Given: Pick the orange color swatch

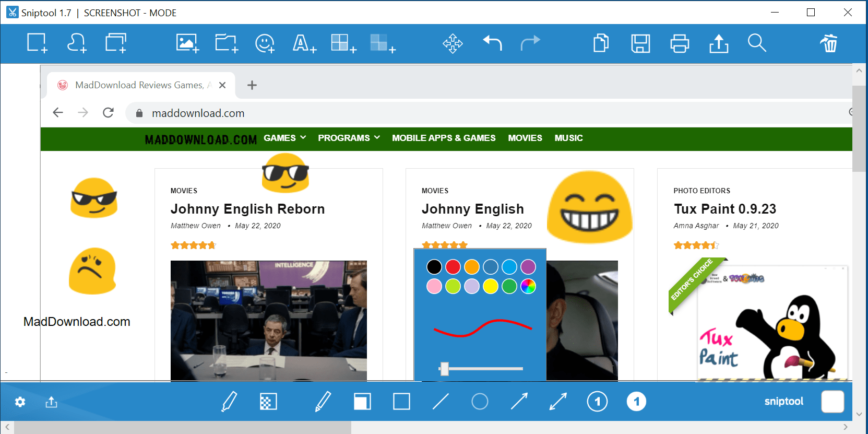Looking at the screenshot, I should (472, 267).
